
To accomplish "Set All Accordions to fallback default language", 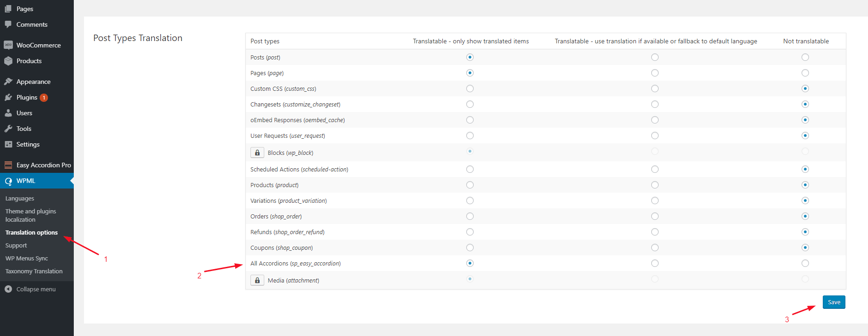I will pos(654,263).
